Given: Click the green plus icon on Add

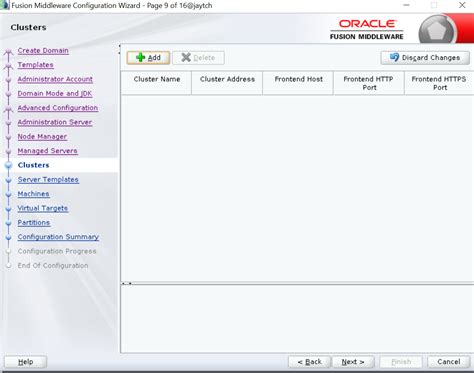Looking at the screenshot, I should click(x=141, y=57).
